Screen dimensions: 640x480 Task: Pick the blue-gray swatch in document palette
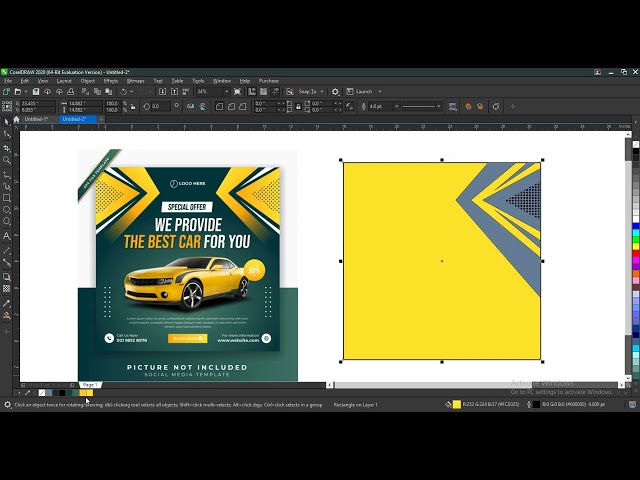49,393
